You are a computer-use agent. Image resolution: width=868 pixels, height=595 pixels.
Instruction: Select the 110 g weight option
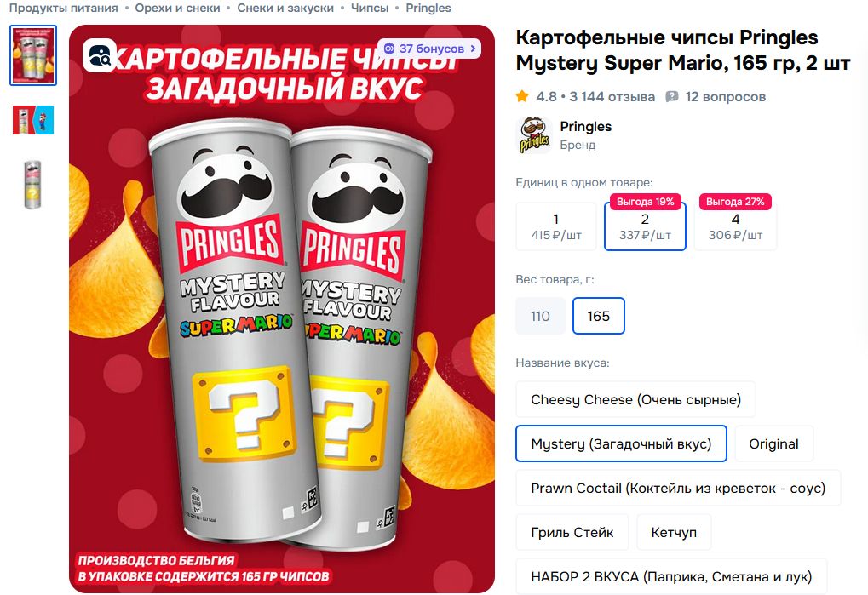click(x=540, y=316)
